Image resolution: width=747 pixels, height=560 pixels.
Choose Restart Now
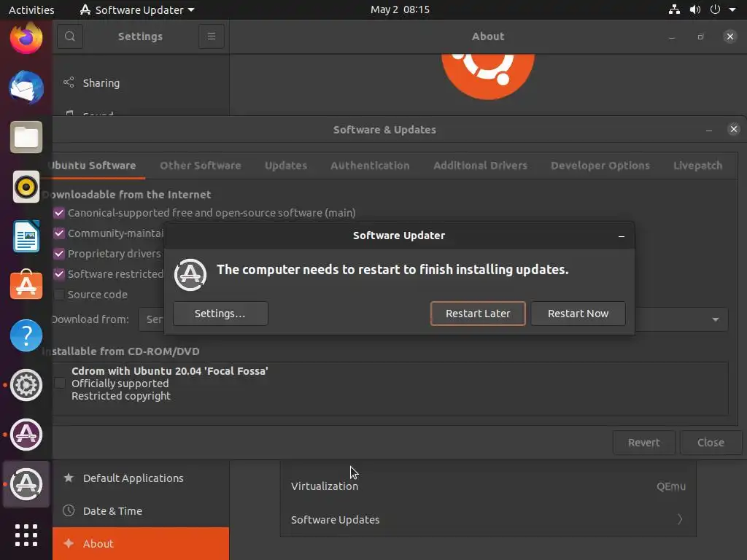tap(578, 314)
